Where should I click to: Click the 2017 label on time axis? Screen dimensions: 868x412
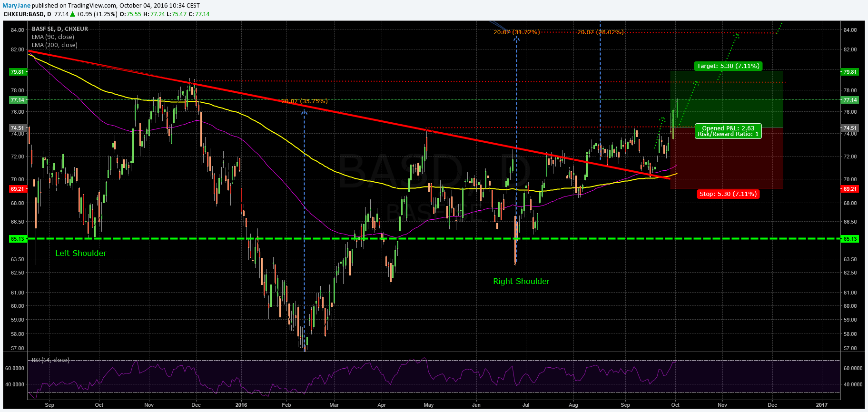click(x=822, y=405)
